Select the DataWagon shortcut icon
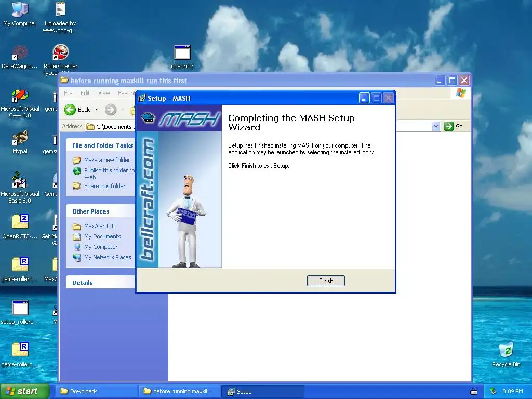The image size is (532, 399). 20,56
